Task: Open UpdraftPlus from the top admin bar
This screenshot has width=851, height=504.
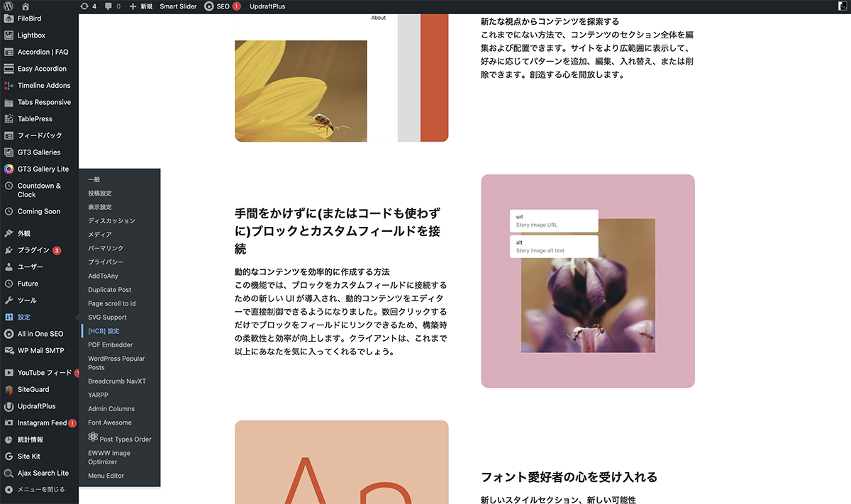Action: pos(267,6)
